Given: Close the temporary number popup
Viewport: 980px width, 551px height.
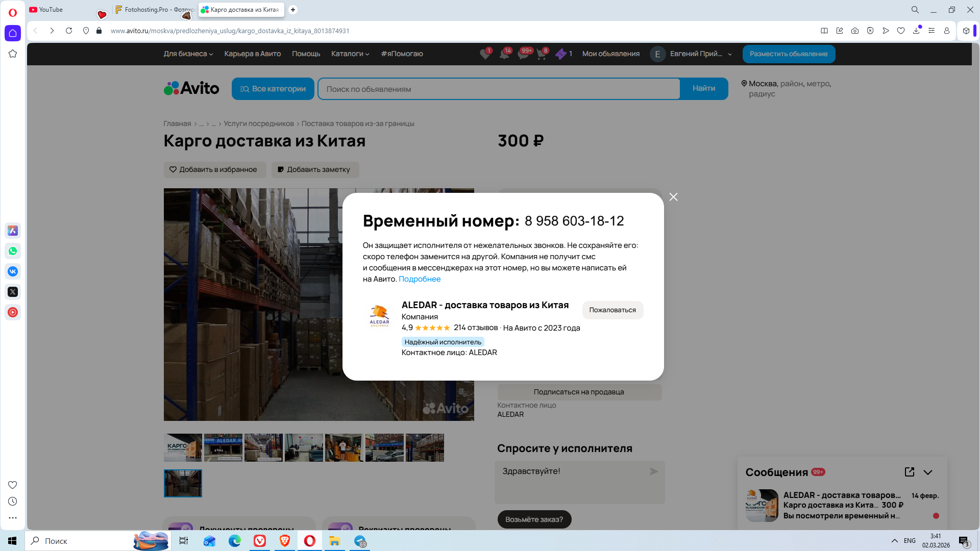Looking at the screenshot, I should 673,197.
